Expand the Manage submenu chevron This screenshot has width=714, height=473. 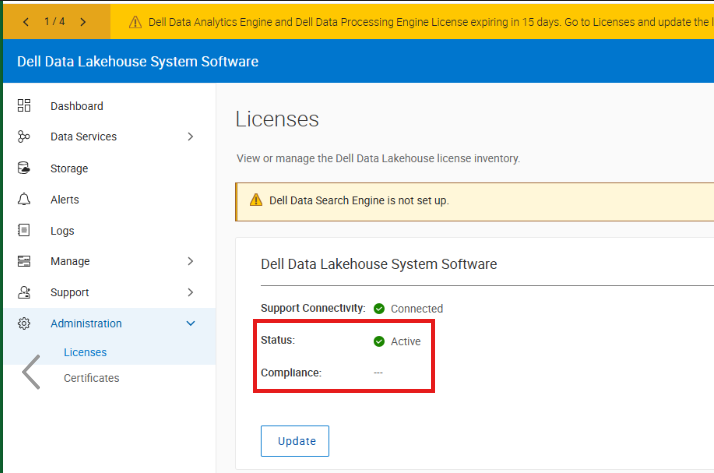[190, 261]
